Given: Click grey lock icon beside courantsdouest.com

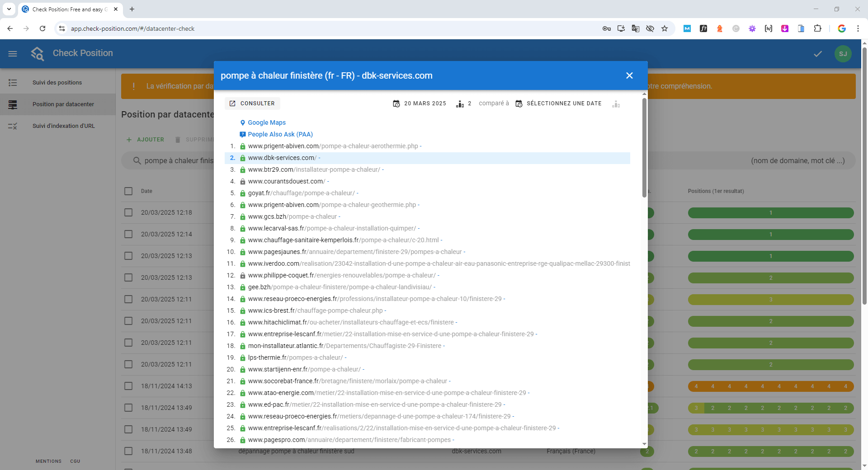Looking at the screenshot, I should coord(243,181).
